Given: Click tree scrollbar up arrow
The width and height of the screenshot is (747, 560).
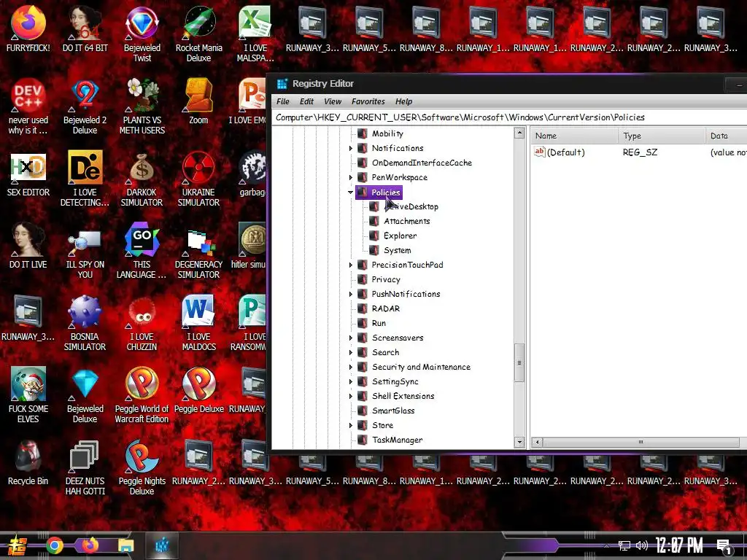Looking at the screenshot, I should coord(519,133).
